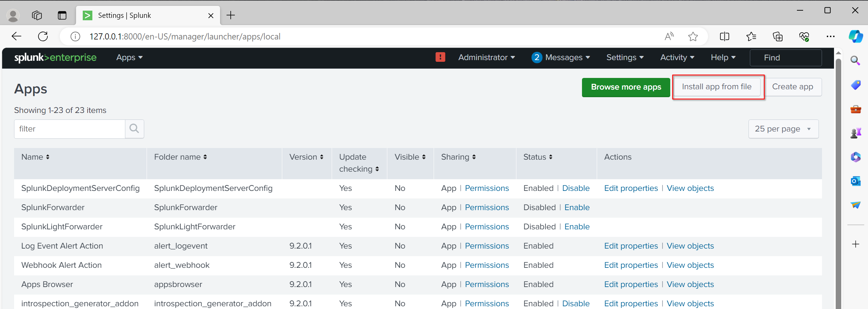Open tab actions menu icon

pyautogui.click(x=62, y=15)
